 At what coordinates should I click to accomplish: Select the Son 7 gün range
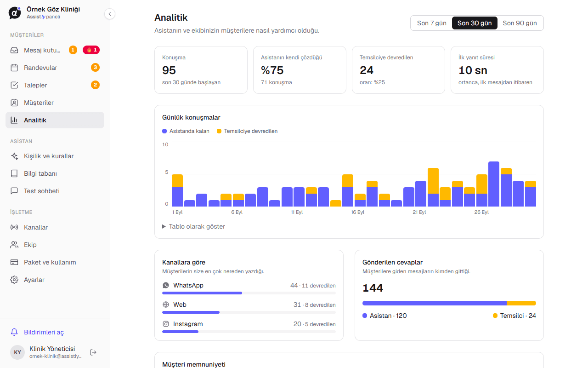point(432,23)
